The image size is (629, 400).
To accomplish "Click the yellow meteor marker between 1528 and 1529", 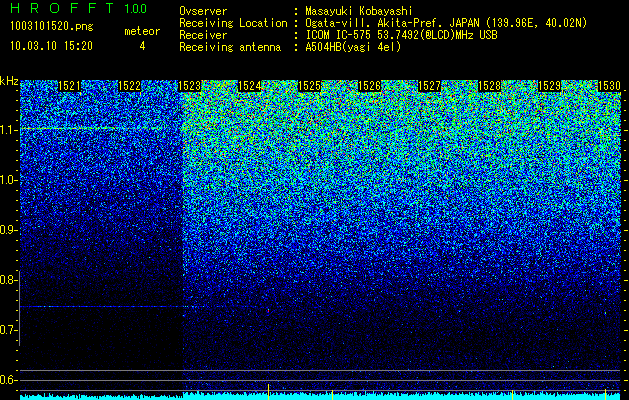I will pos(512,394).
